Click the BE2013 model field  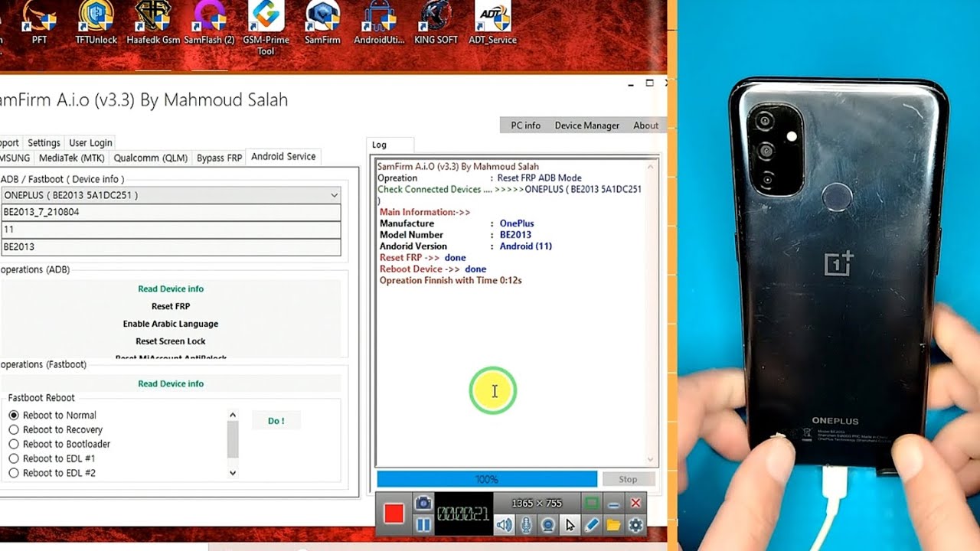[171, 247]
